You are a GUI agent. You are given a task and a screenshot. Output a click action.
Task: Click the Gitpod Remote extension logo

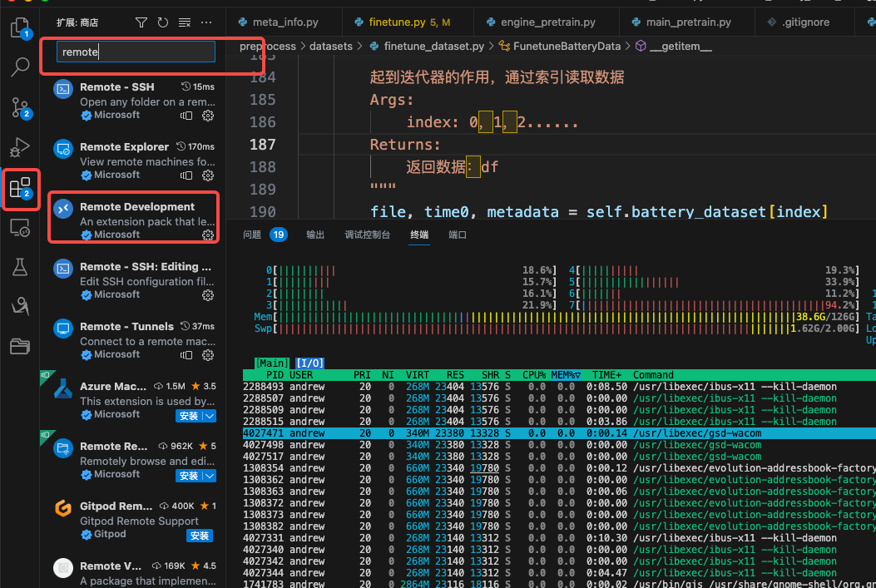pyautogui.click(x=63, y=508)
